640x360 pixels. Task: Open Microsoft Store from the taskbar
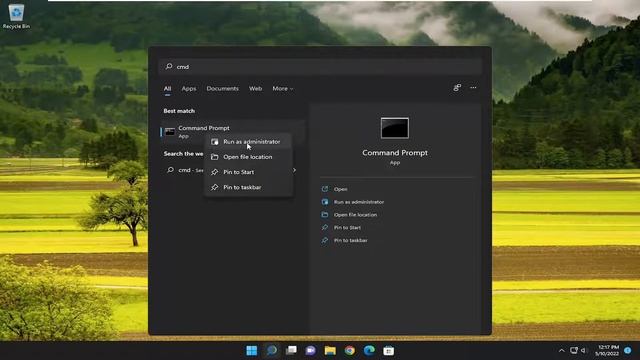[x=389, y=350]
